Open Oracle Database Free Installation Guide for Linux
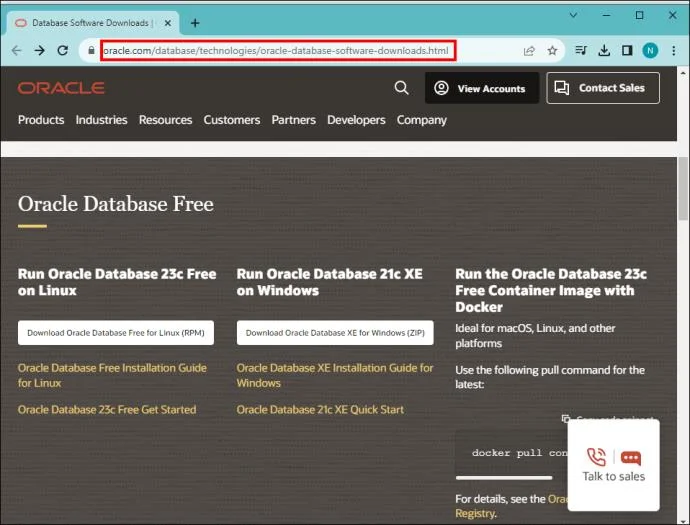690x525 pixels. point(112,375)
